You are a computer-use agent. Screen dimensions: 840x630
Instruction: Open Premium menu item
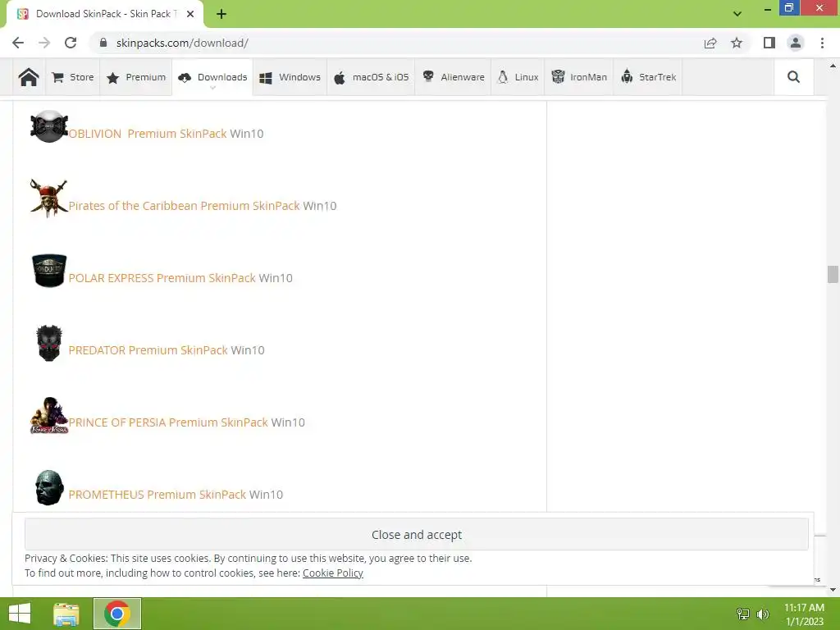tap(136, 77)
